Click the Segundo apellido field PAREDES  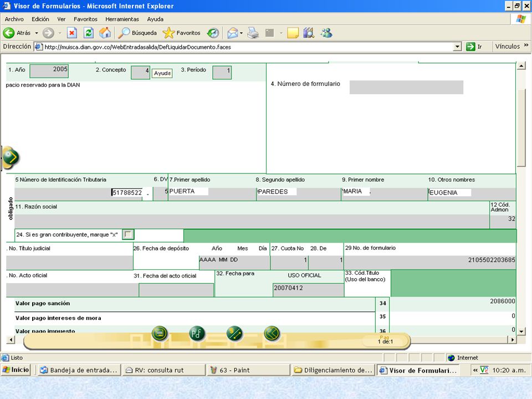click(299, 193)
